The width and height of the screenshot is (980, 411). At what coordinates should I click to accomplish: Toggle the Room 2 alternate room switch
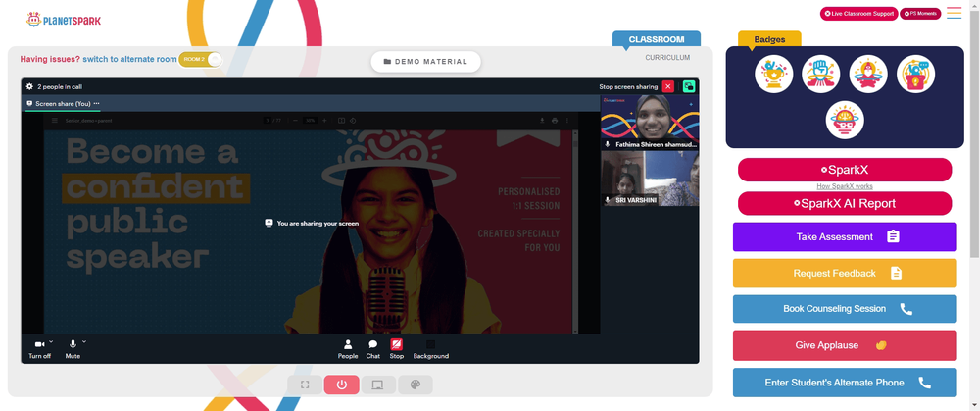(201, 60)
